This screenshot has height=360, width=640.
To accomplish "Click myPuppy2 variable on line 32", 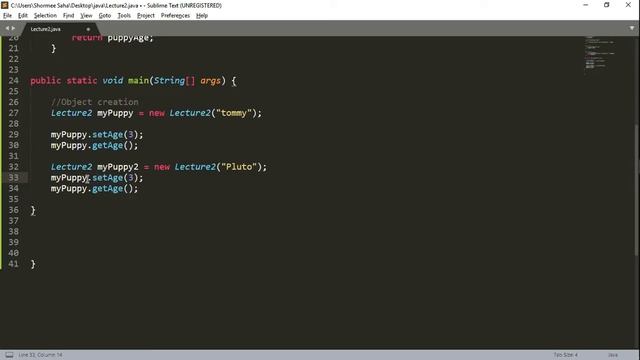I will [x=118, y=167].
